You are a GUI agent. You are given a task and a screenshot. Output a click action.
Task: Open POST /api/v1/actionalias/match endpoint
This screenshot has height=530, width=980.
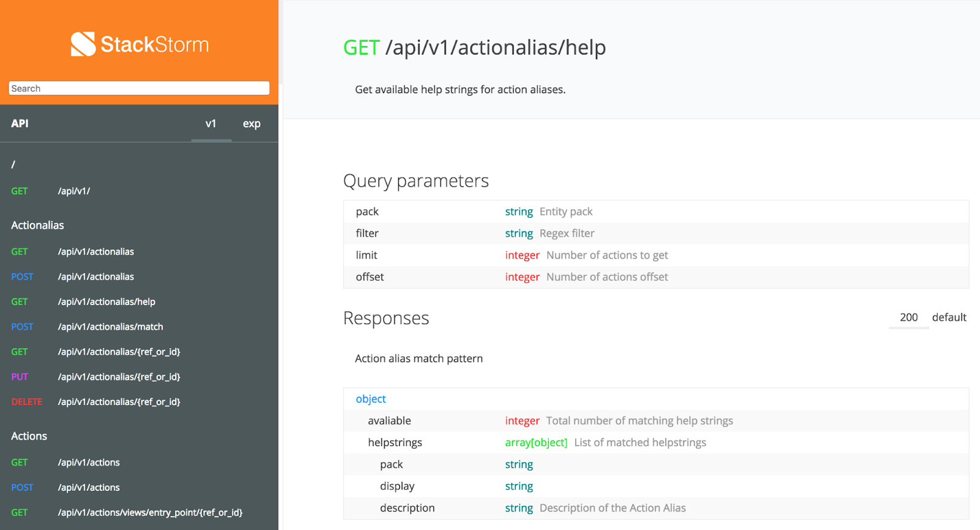(110, 327)
